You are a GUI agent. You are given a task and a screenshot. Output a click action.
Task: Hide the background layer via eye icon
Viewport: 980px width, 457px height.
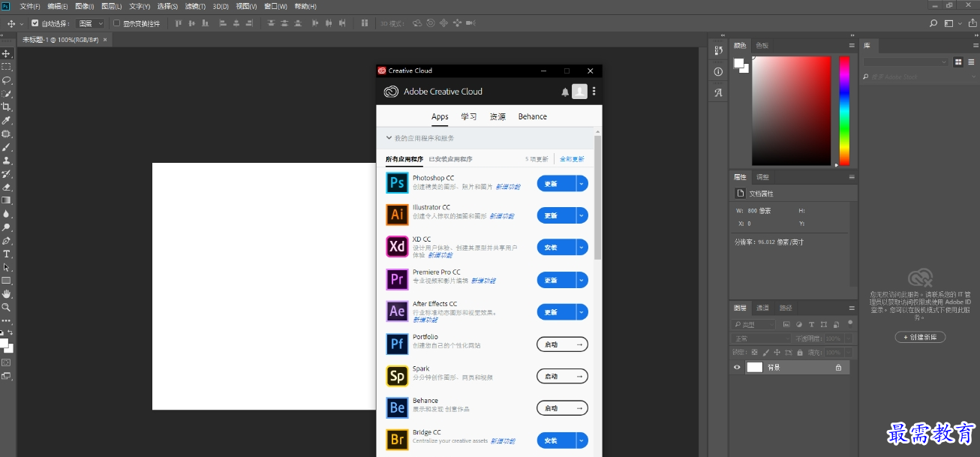737,368
